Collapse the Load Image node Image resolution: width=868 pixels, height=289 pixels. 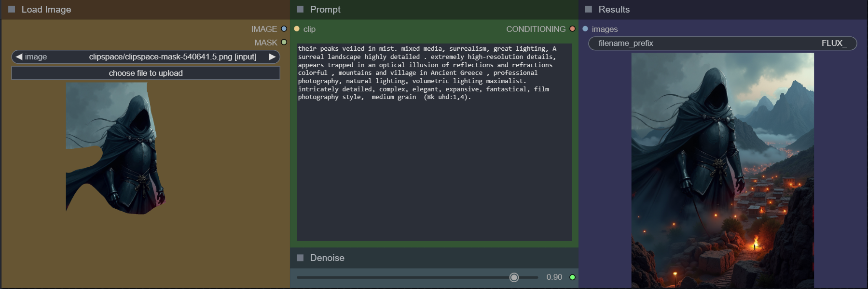[x=12, y=9]
